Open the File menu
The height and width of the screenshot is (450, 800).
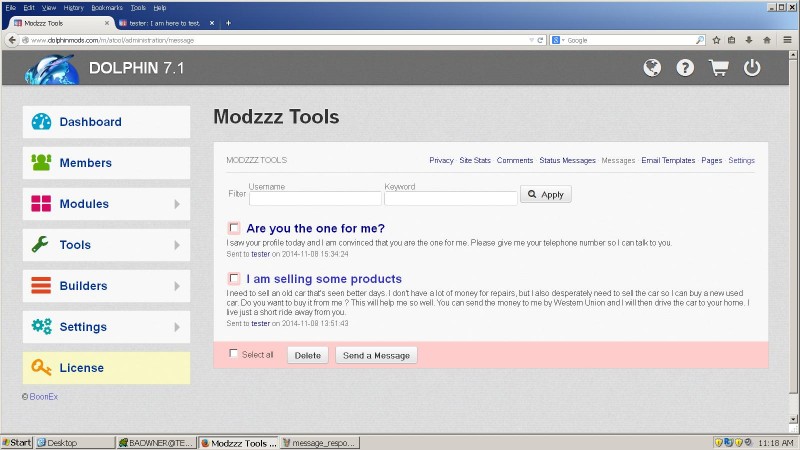coord(11,8)
